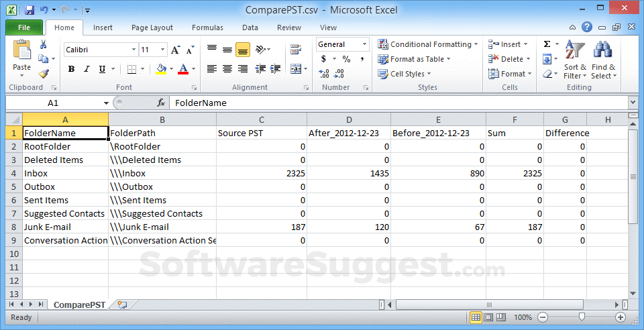Switch to the Insert ribbon tab

click(x=103, y=27)
